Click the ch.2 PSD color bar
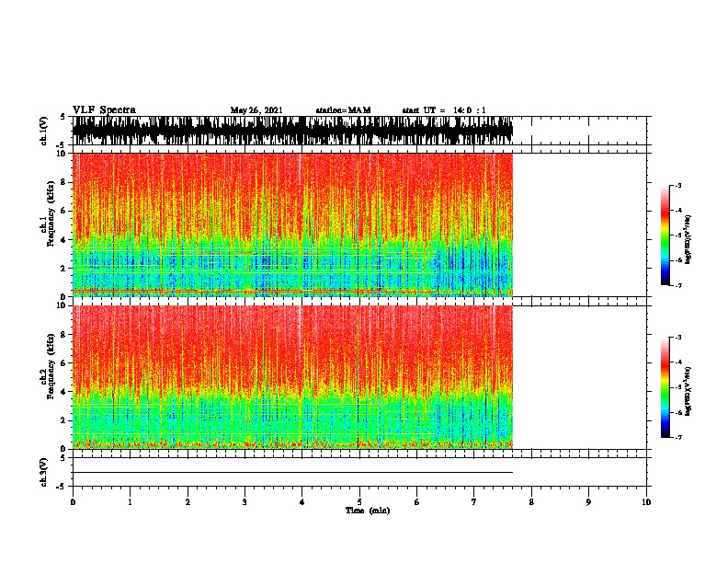This screenshot has width=728, height=563. 665,387
